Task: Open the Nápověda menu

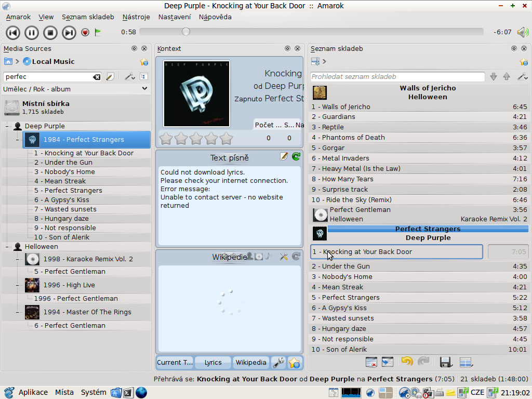Action: 215,17
